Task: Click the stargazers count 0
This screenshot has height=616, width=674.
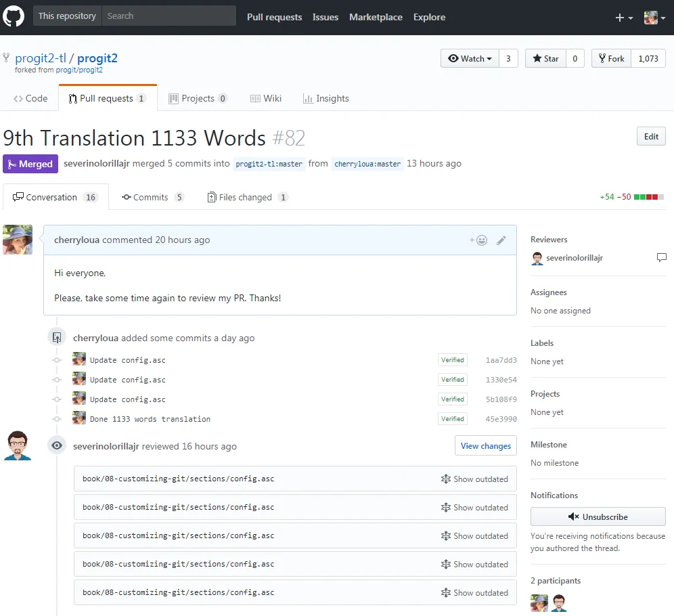Action: pyautogui.click(x=575, y=58)
